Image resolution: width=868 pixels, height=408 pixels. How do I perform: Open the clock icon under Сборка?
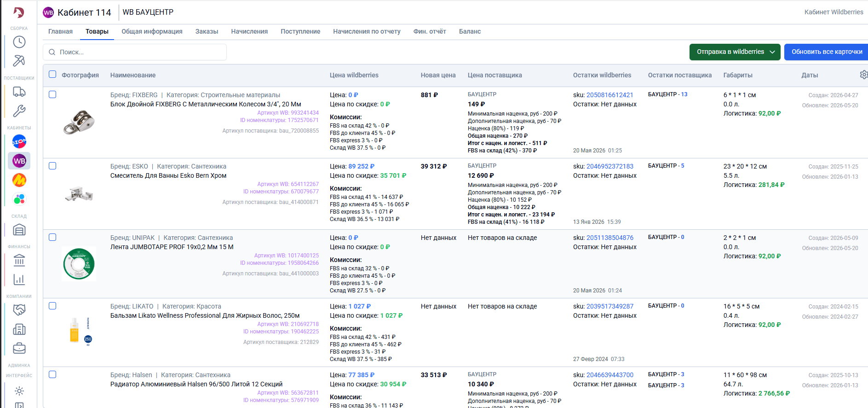(19, 42)
